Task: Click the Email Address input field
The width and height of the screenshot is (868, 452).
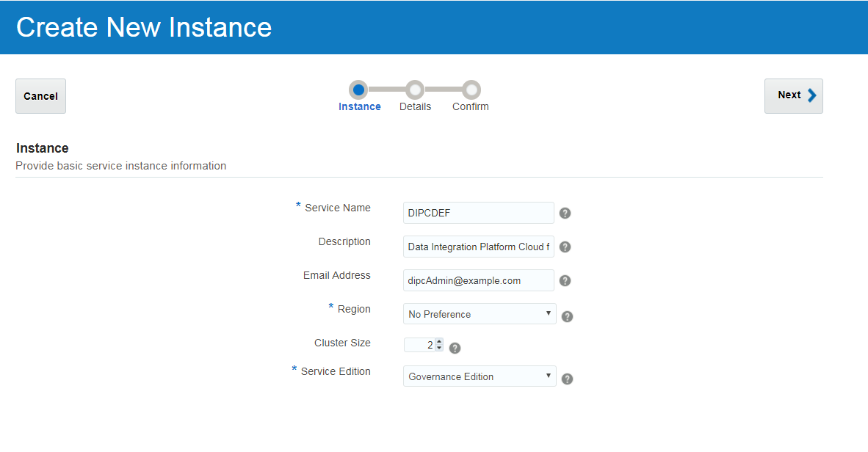Action: 478,280
